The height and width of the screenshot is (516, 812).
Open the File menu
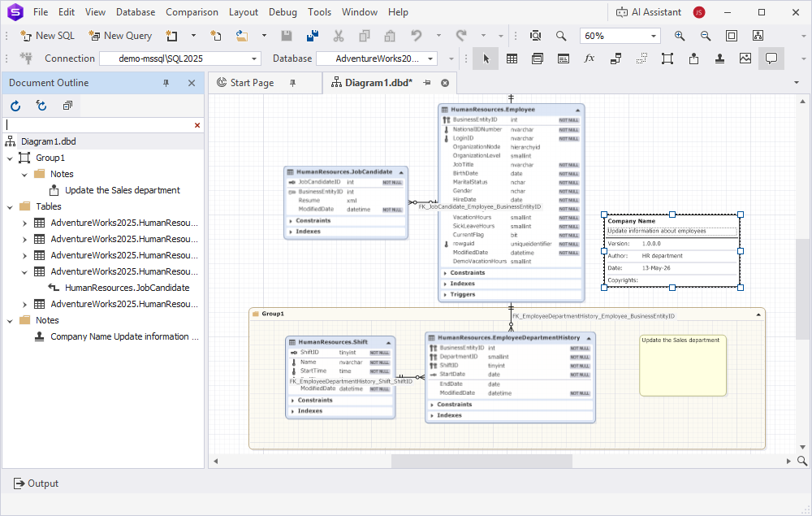[41, 12]
